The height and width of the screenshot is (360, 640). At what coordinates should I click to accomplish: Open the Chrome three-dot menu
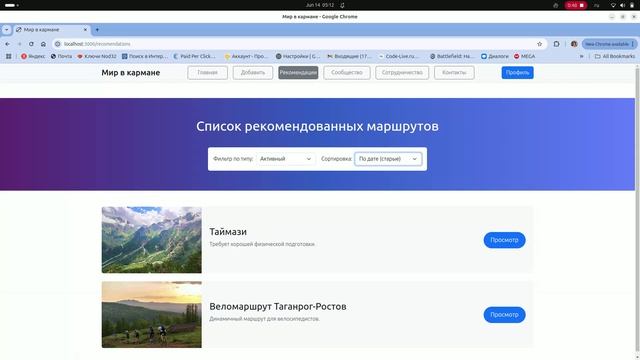pos(633,44)
